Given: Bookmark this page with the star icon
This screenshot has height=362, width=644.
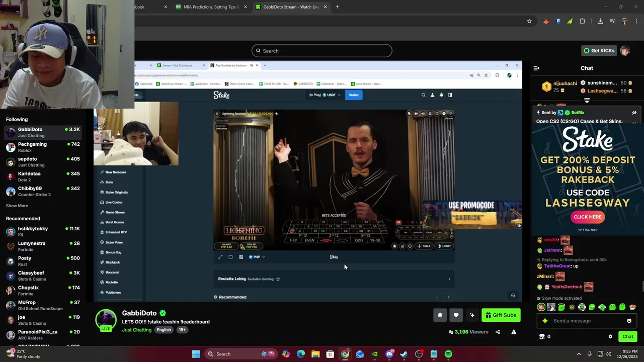Looking at the screenshot, I should click(x=529, y=21).
